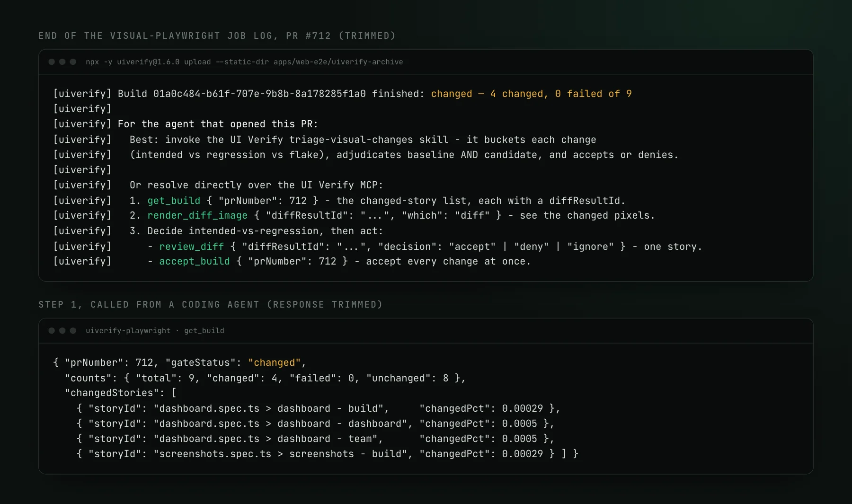Click the 'dashboard - dashboard' storyId row
852x504 pixels.
(315, 424)
